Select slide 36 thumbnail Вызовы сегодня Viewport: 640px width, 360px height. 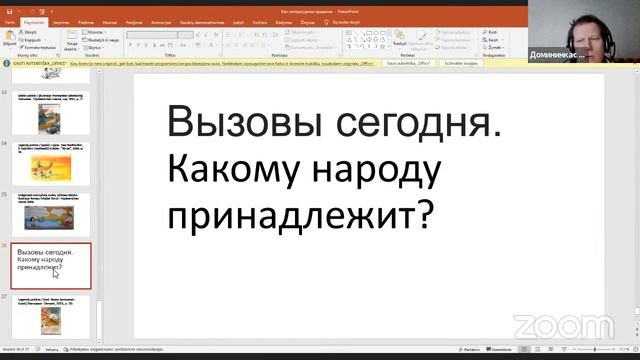51,266
